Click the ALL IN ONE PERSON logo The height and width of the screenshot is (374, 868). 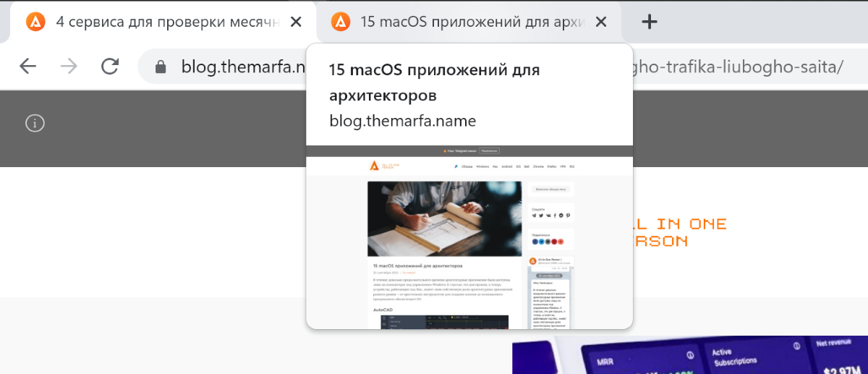coord(678,232)
